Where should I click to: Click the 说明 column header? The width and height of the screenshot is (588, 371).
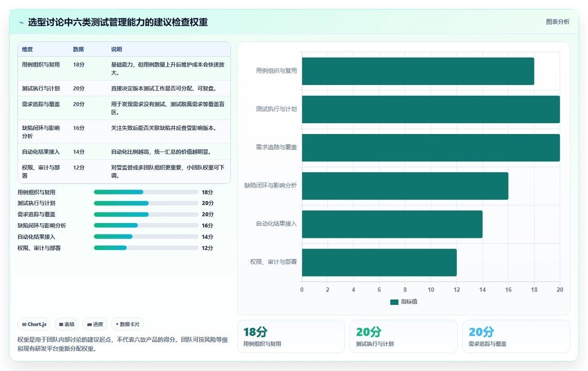[117, 49]
